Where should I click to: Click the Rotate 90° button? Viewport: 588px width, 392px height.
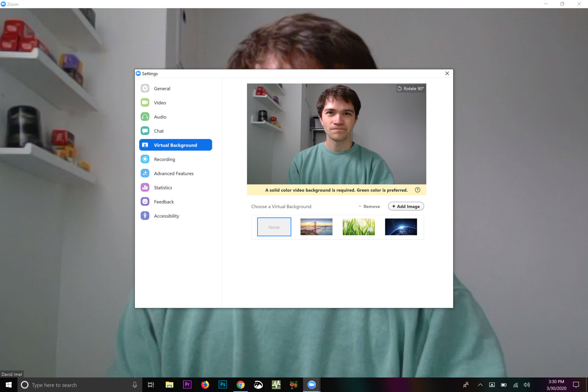point(411,89)
